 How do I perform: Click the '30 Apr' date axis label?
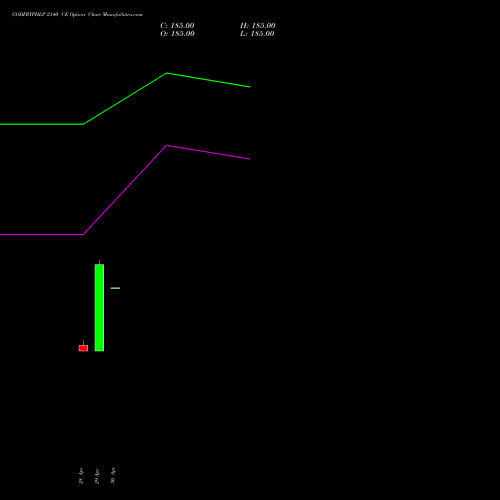pos(113,476)
